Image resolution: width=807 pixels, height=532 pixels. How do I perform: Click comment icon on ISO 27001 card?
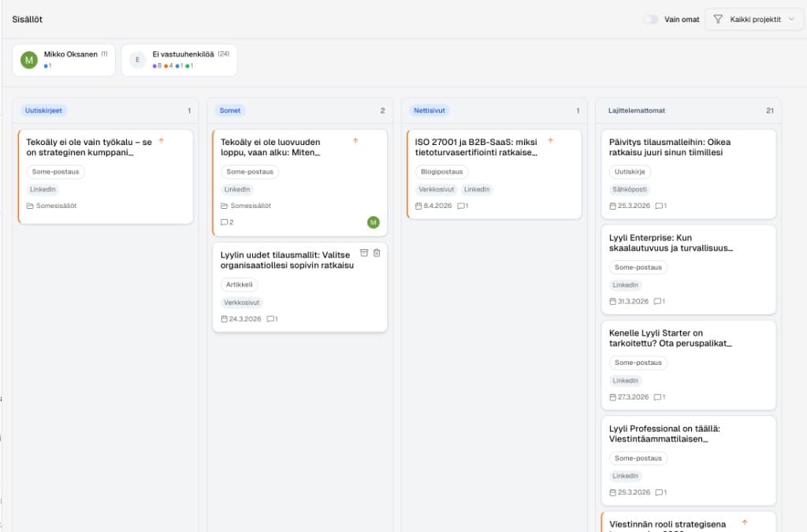[460, 206]
